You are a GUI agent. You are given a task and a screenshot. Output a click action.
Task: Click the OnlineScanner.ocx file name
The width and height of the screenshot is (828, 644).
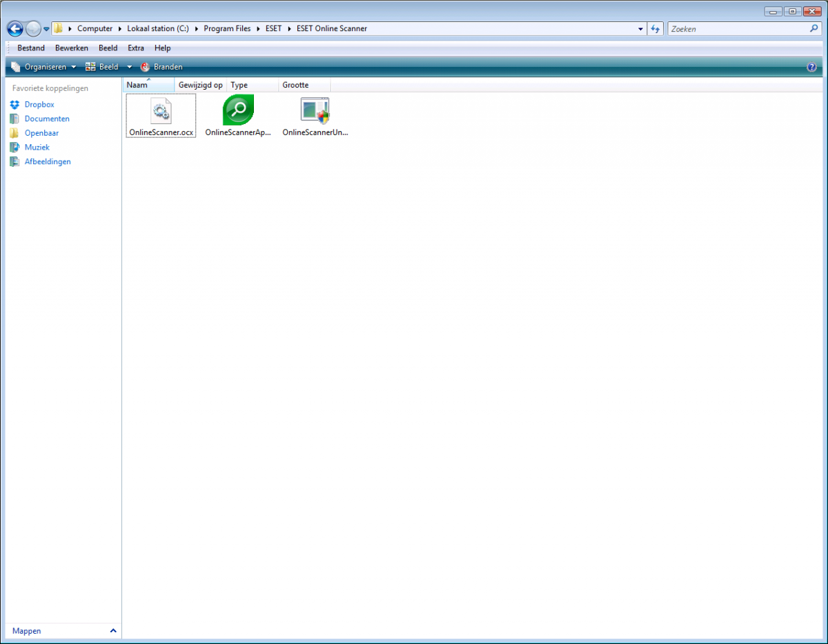click(161, 132)
